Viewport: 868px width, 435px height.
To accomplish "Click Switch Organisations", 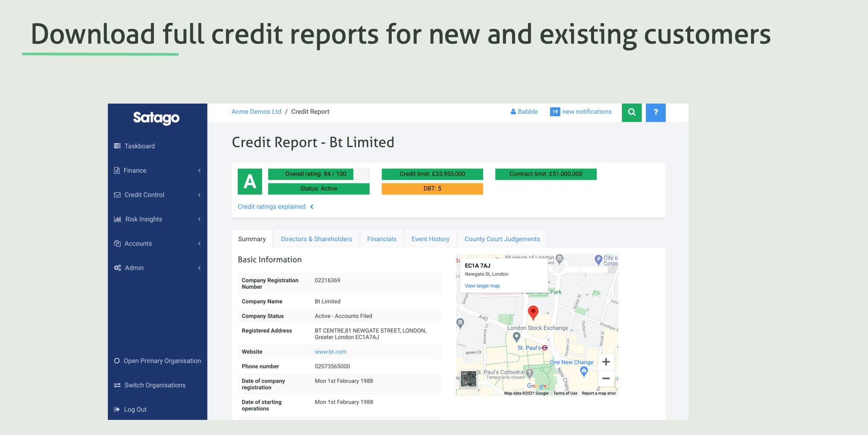I will click(155, 385).
